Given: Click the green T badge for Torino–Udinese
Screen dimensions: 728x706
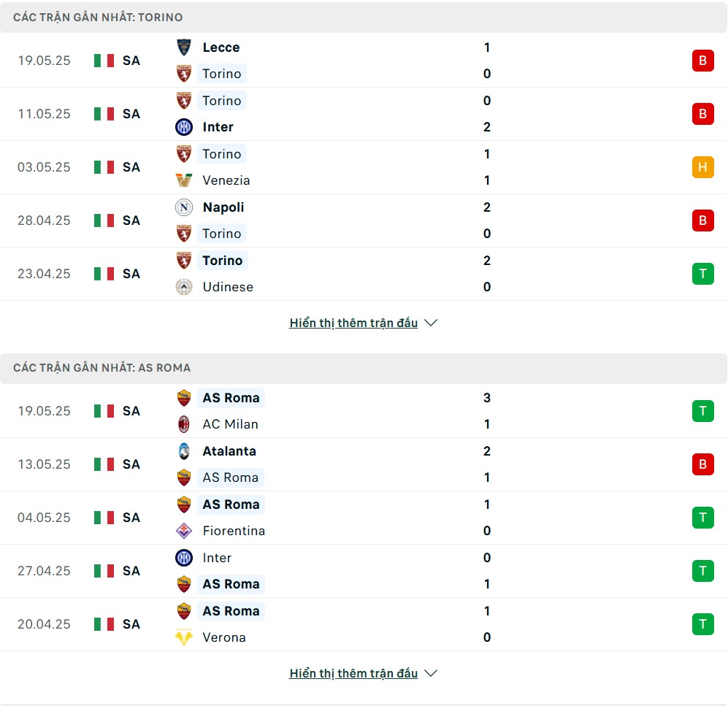Looking at the screenshot, I should point(702,273).
